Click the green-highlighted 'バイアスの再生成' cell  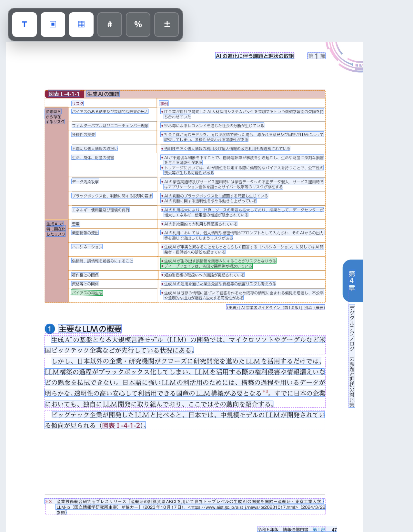[x=87, y=293]
